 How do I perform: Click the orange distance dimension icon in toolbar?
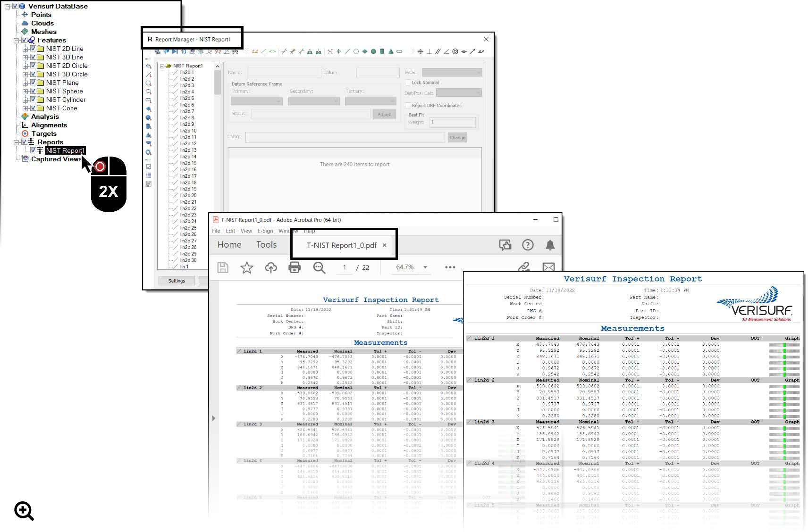pos(255,51)
